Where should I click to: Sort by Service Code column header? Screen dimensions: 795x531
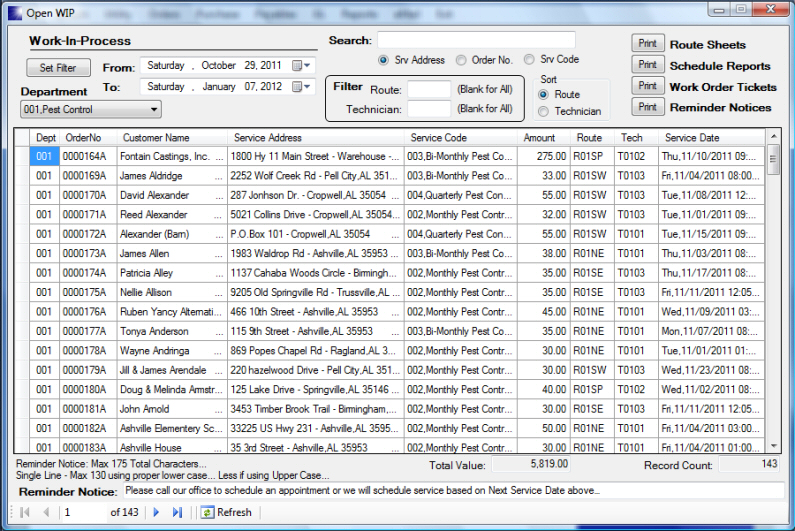click(x=460, y=137)
